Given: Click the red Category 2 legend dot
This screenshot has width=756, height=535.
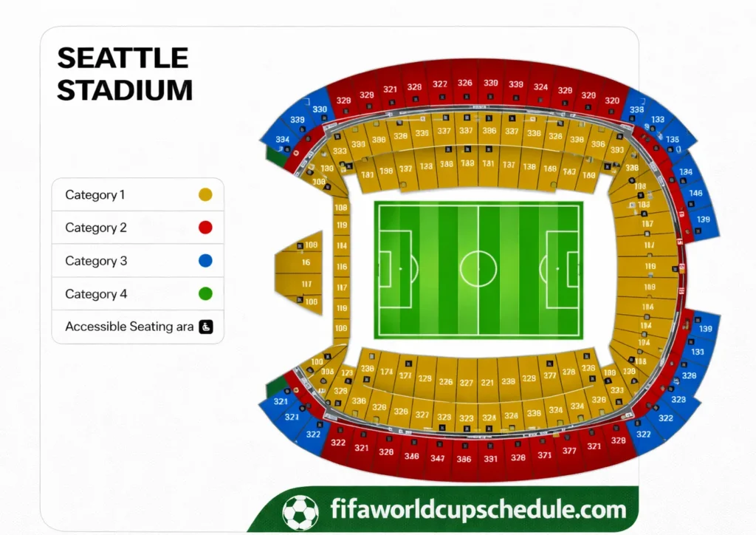Looking at the screenshot, I should (205, 228).
